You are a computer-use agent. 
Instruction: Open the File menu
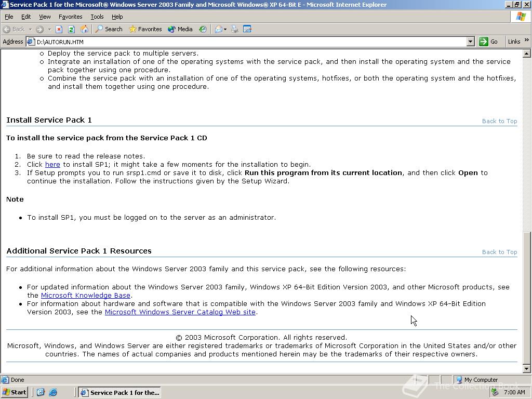coord(9,17)
